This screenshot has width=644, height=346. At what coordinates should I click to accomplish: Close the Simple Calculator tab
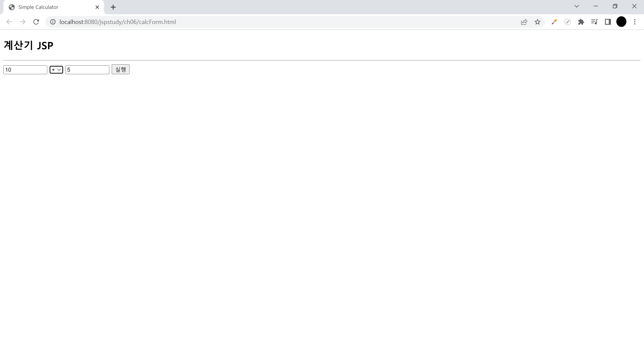coord(97,7)
